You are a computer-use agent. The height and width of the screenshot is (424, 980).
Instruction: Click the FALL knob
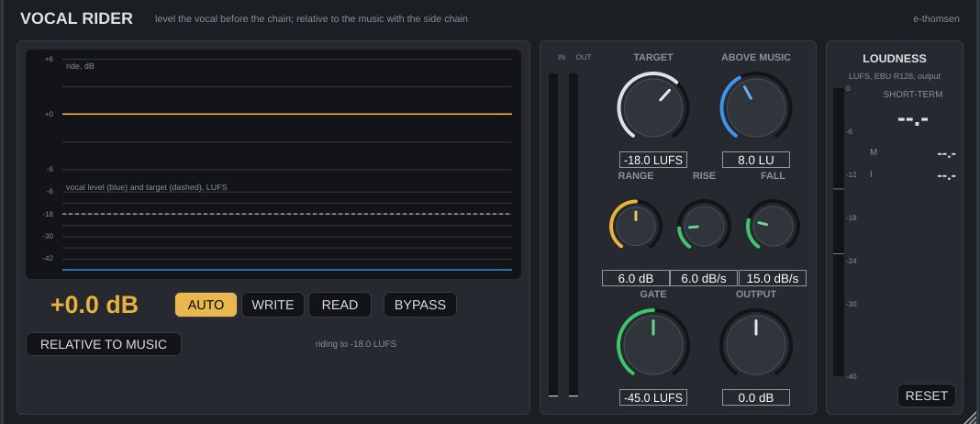pyautogui.click(x=773, y=225)
